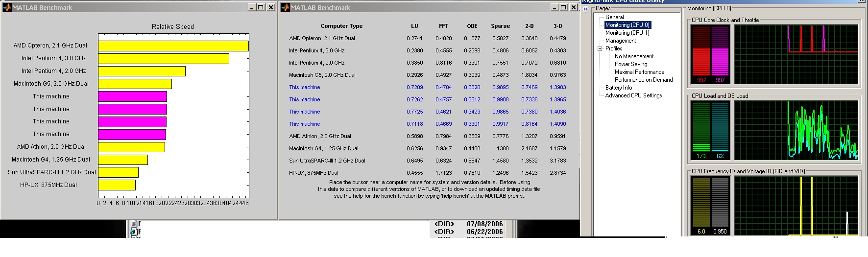Click the Intel Pentium 4, 3.0 GHz yellow bar
Image resolution: width=868 pixels, height=257 pixels.
164,58
